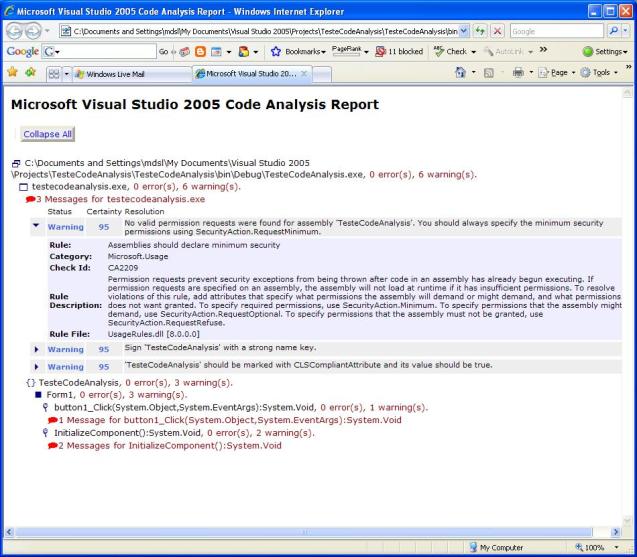Open the Favorites star icon
637x557 pixels.
pos(11,73)
